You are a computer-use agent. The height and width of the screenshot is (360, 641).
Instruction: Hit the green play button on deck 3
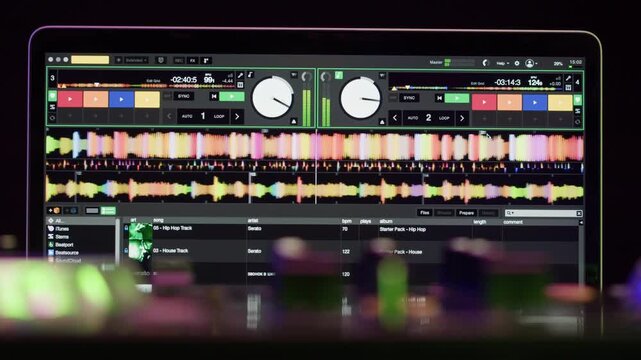pos(232,96)
